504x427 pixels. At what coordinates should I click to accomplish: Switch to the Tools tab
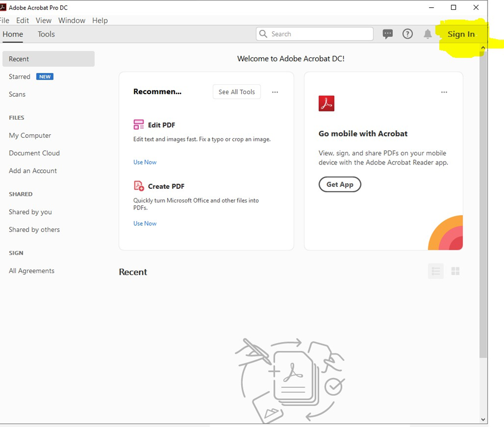click(46, 34)
